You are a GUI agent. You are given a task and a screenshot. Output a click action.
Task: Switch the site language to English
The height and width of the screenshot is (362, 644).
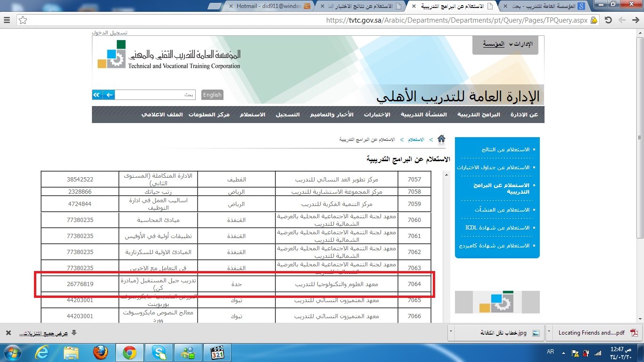click(212, 95)
